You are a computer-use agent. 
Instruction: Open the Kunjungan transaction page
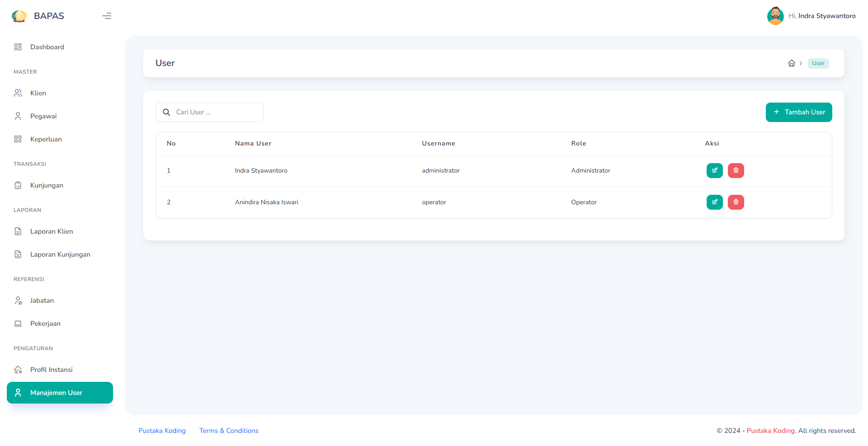coord(46,185)
